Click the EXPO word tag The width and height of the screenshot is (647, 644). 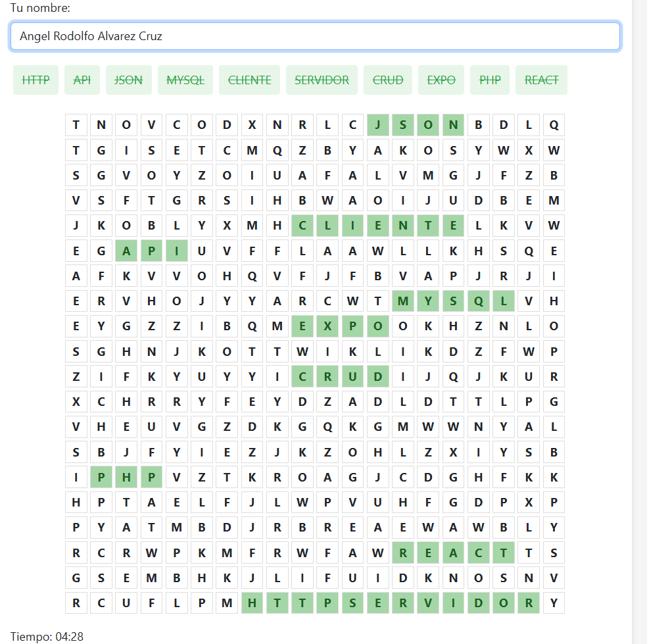(441, 80)
